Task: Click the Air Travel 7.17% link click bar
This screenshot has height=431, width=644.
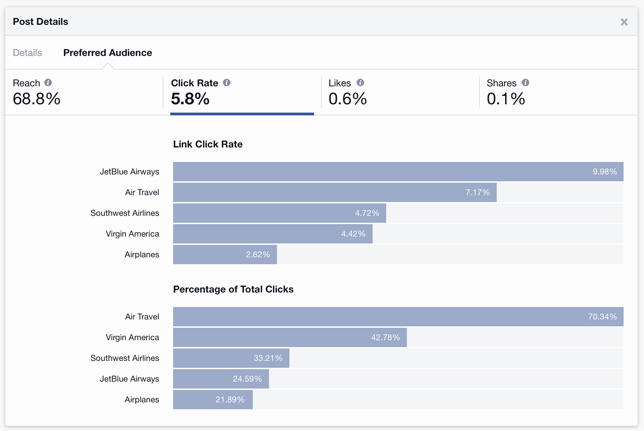Action: pyautogui.click(x=335, y=192)
